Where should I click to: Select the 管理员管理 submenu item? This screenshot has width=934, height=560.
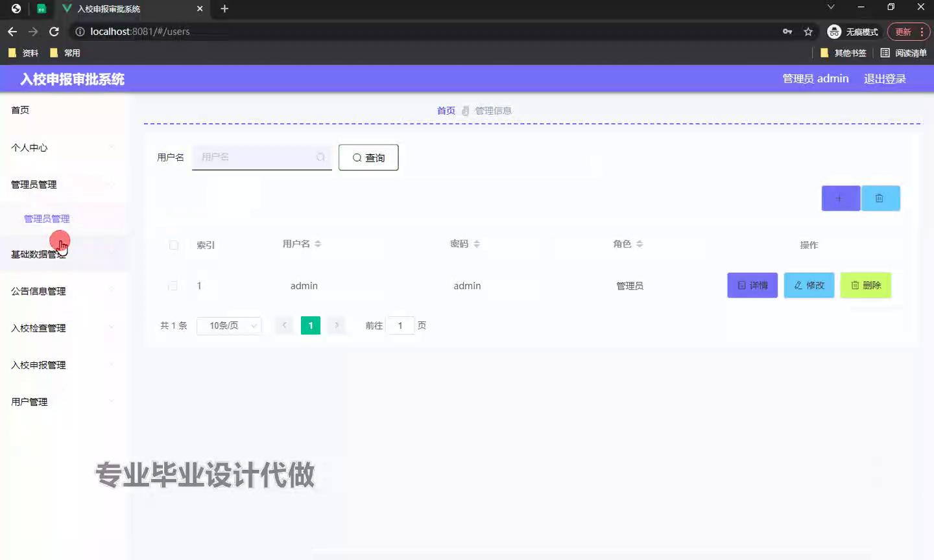click(47, 219)
